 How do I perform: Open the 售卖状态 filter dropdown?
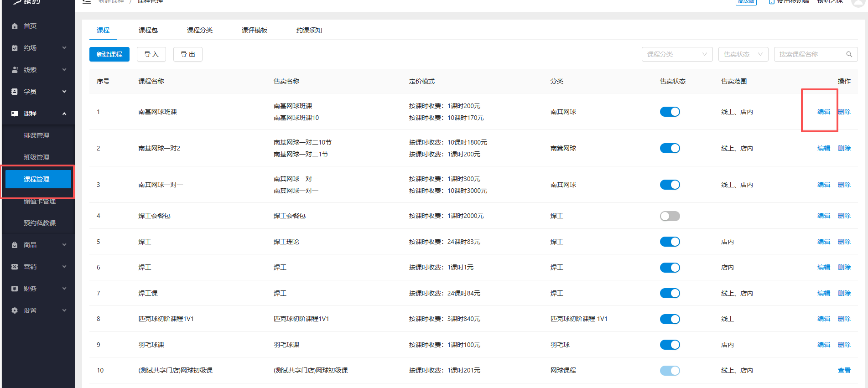click(x=743, y=54)
